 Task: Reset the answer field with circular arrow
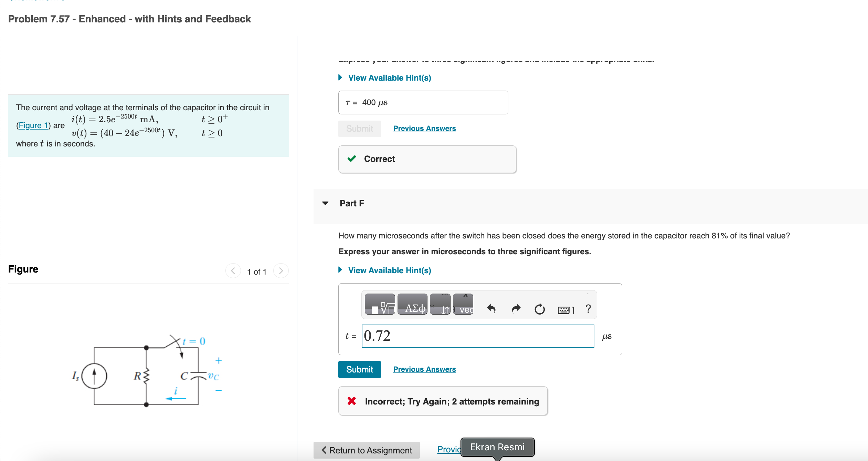click(x=539, y=309)
